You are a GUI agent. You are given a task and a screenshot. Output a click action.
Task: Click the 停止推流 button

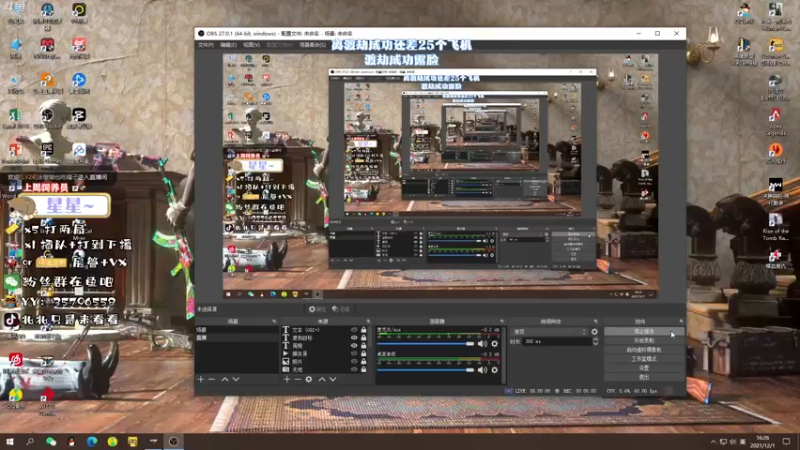pos(644,332)
